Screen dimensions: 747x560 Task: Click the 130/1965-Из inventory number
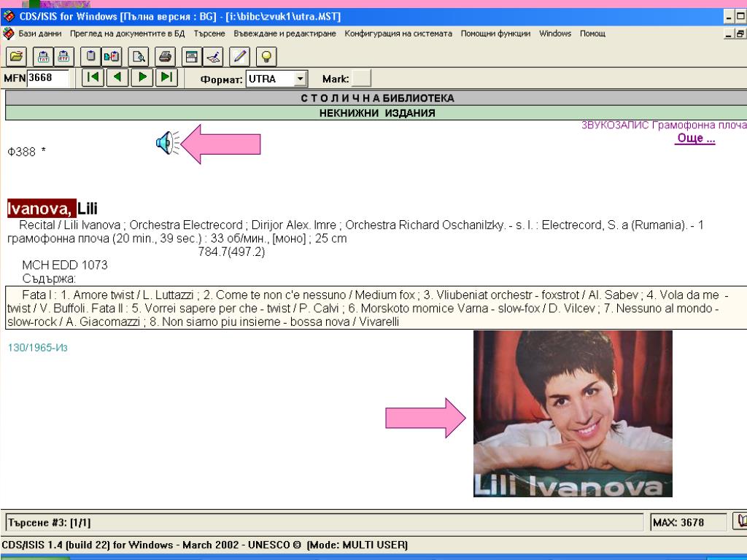pyautogui.click(x=38, y=348)
